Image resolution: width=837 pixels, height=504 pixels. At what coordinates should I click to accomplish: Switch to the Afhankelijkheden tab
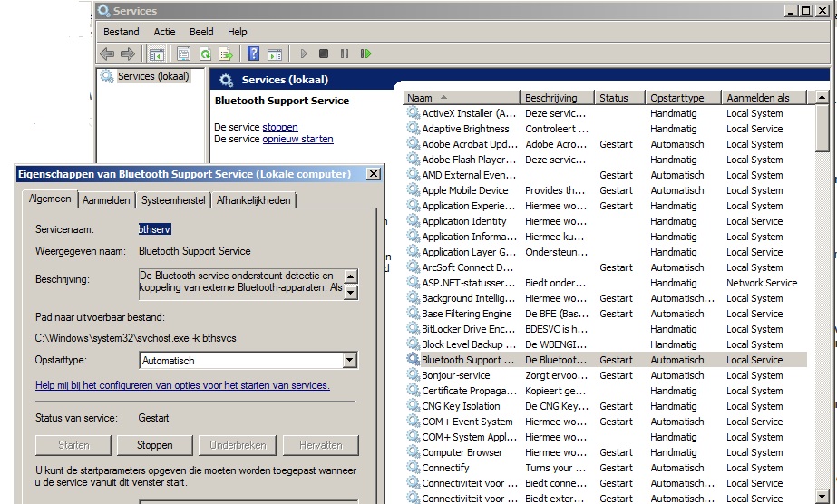pos(254,200)
